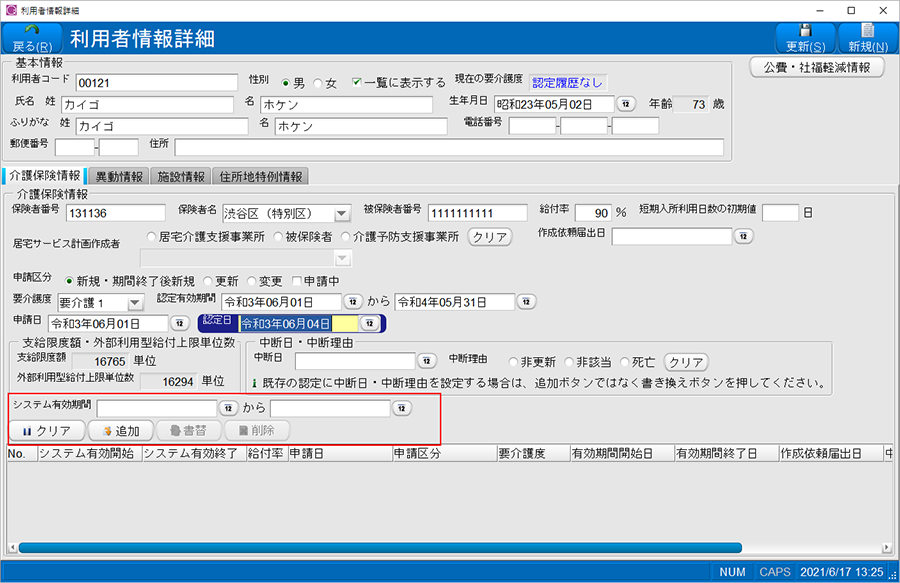Enable the 申請中 checkbox
900x583 pixels.
click(297, 281)
